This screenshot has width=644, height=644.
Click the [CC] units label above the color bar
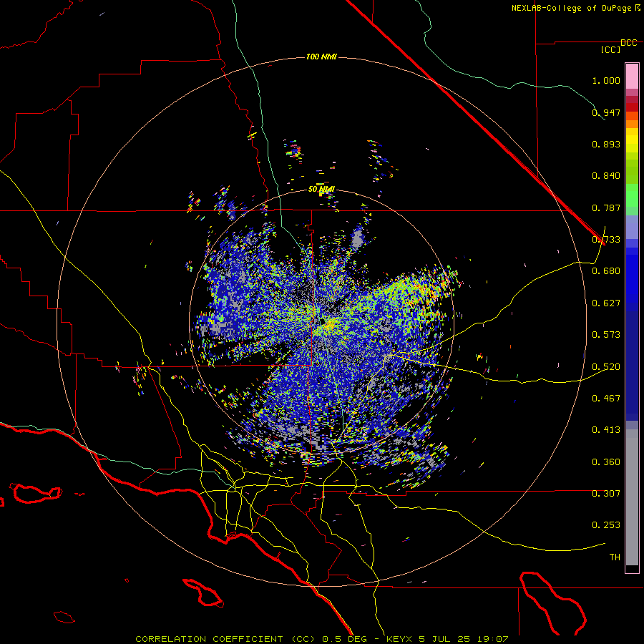click(610, 49)
